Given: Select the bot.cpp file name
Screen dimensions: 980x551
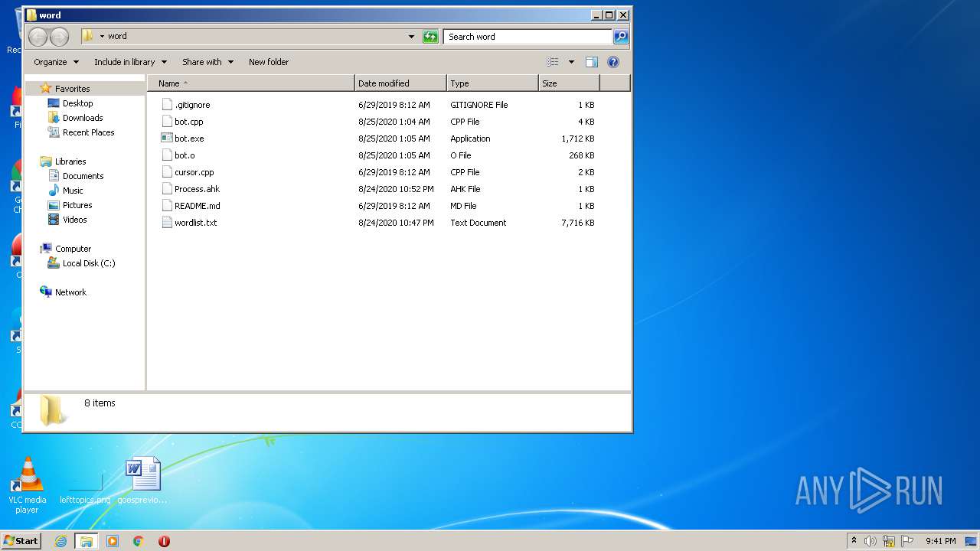Looking at the screenshot, I should [x=189, y=122].
